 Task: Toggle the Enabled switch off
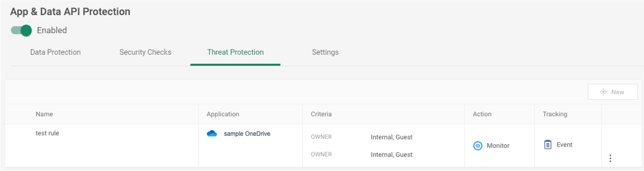21,30
